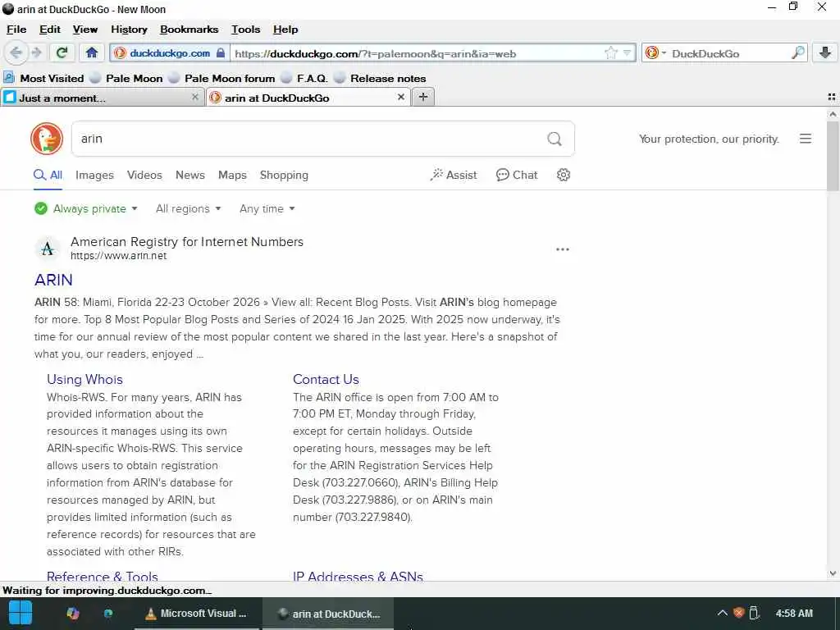
Task: Click the vertical scrollbar thumb
Action: (833, 155)
